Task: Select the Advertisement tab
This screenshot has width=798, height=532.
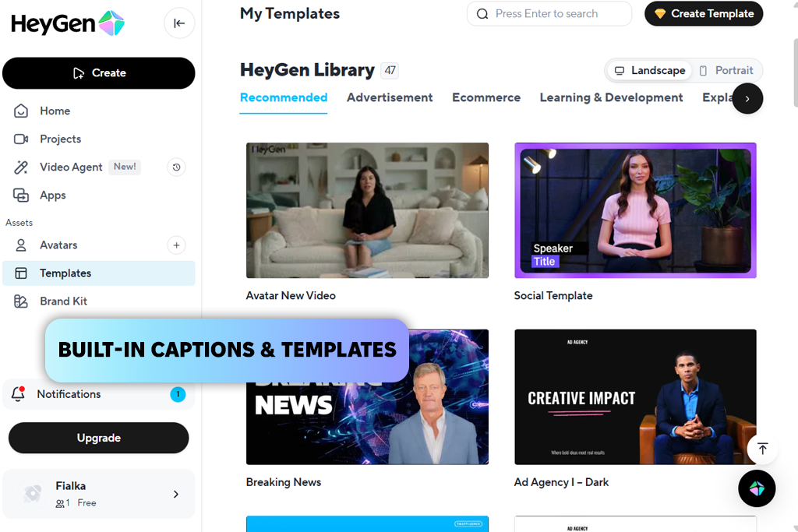Action: [x=390, y=97]
